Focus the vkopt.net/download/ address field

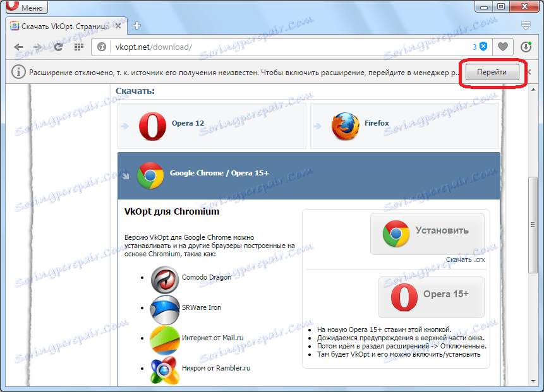pos(291,47)
